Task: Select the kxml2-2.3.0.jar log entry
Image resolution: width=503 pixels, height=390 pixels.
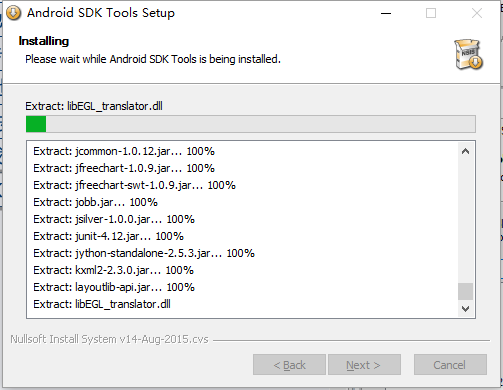Action: click(x=113, y=270)
